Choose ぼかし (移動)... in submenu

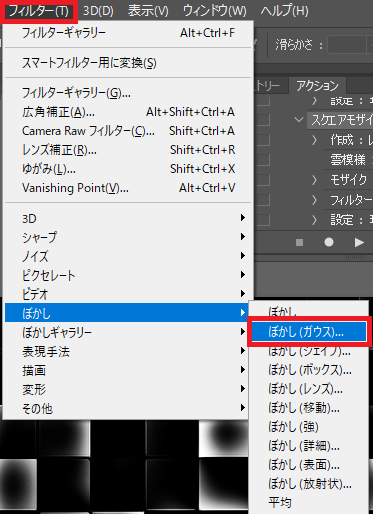tap(309, 408)
